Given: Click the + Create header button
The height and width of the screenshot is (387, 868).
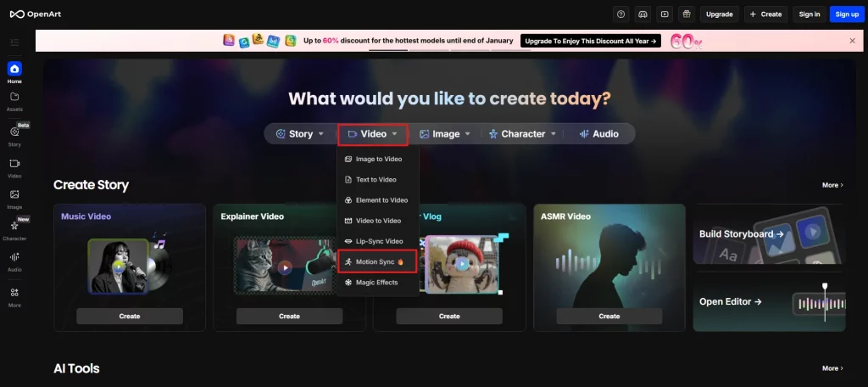Looking at the screenshot, I should (x=765, y=14).
